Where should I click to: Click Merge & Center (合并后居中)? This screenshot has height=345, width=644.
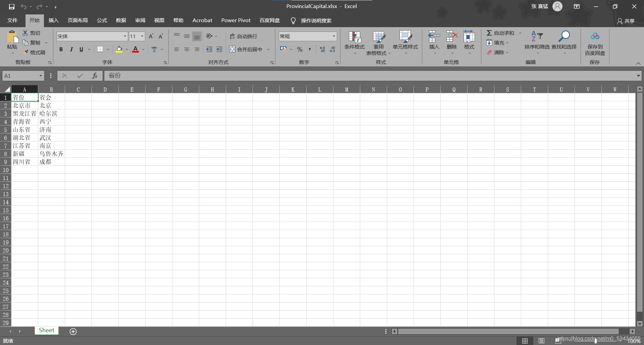(x=246, y=49)
